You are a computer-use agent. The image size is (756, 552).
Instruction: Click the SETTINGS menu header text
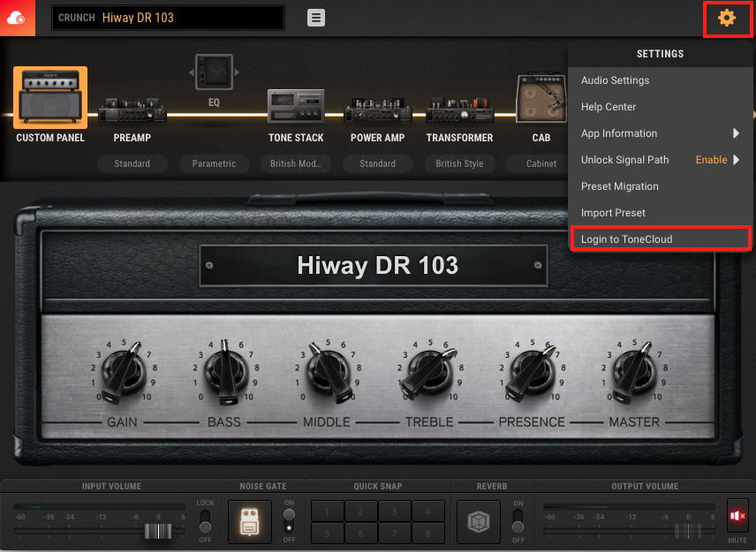pos(660,54)
